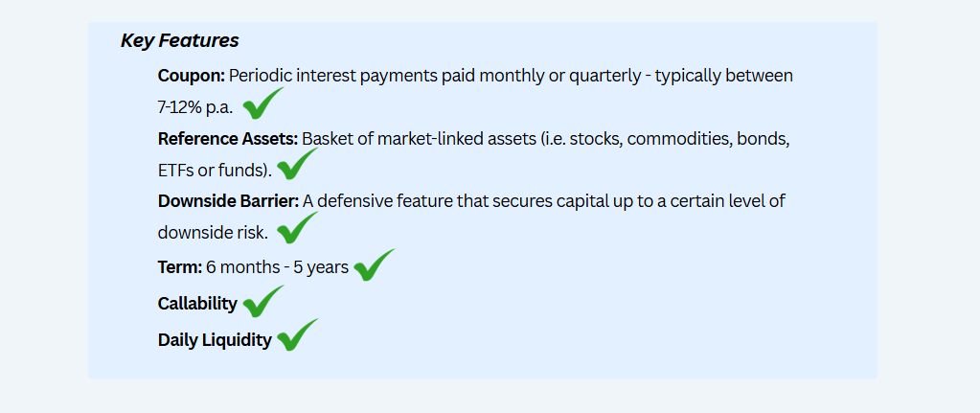
Task: Click the 6 months - 5 years text
Action: pyautogui.click(x=278, y=267)
